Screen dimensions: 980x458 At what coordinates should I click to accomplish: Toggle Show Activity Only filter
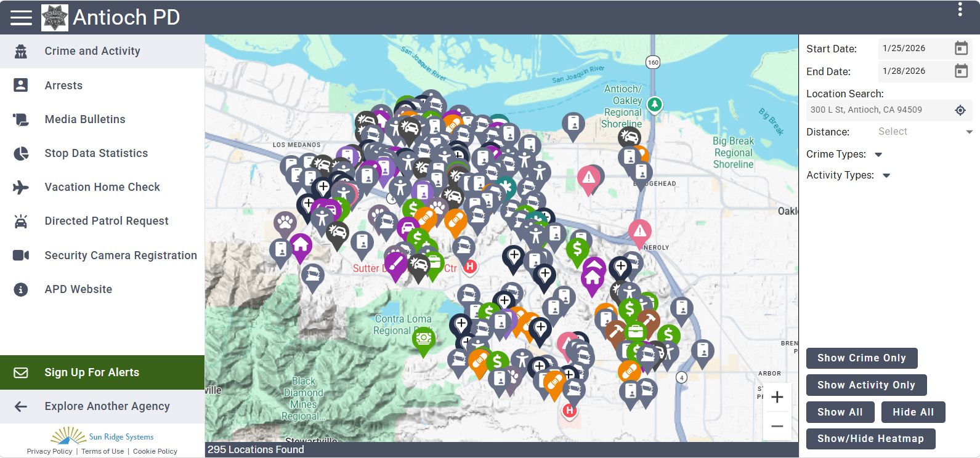(866, 385)
